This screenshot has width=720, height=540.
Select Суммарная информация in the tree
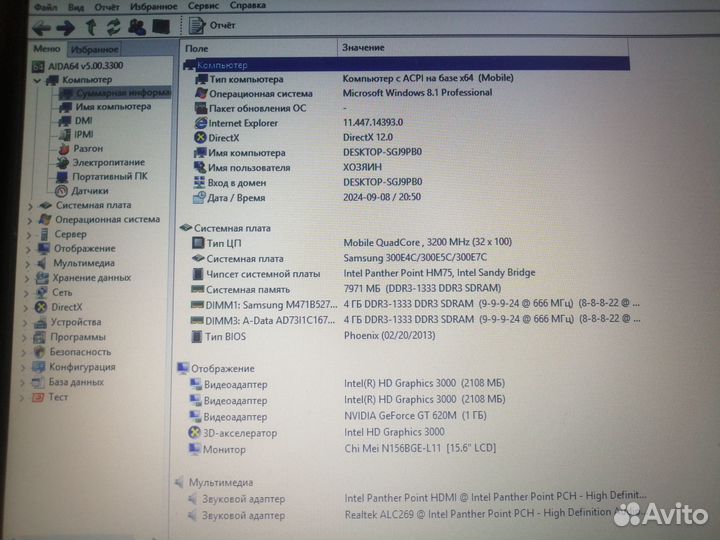tap(115, 93)
